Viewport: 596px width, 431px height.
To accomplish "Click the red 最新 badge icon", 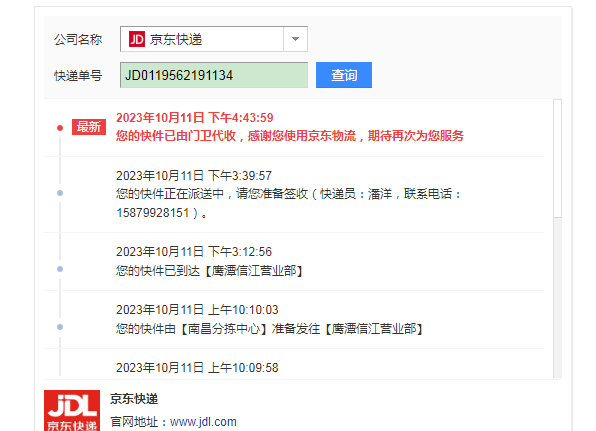I will (89, 127).
